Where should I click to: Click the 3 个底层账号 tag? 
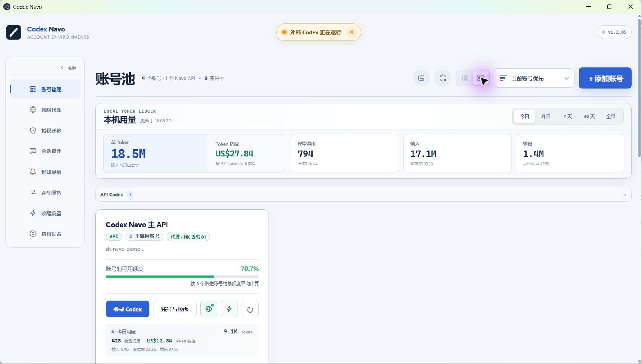pos(144,236)
